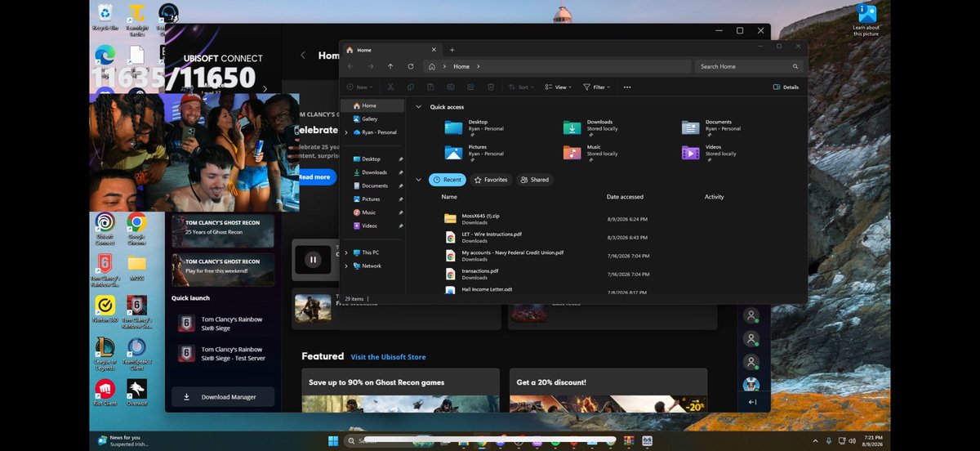The image size is (980, 451).
Task: Click the Share icon in File Explorer toolbar
Action: (470, 87)
